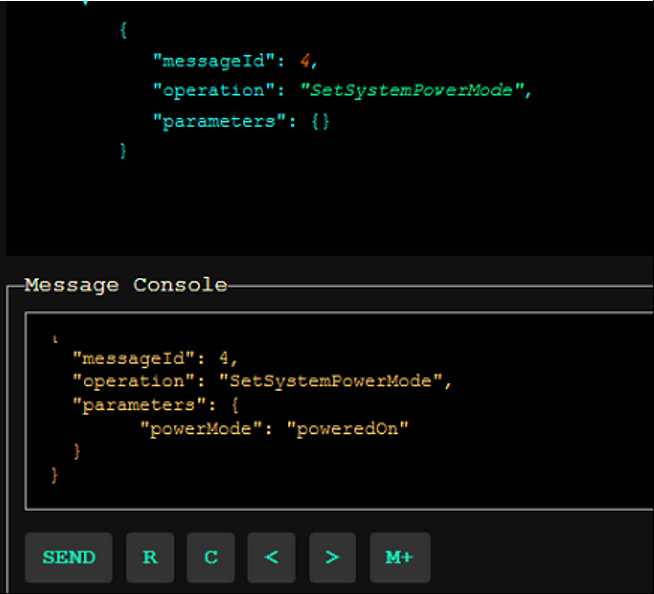654x594 pixels.
Task: Click italic "SetSystemPowerMode" in upper log
Action: (x=411, y=90)
